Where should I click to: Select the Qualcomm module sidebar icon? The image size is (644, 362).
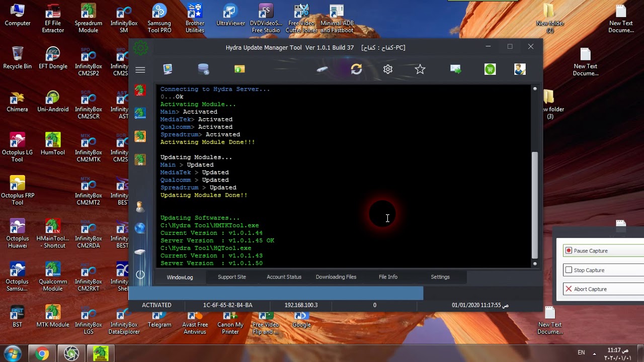point(140,113)
